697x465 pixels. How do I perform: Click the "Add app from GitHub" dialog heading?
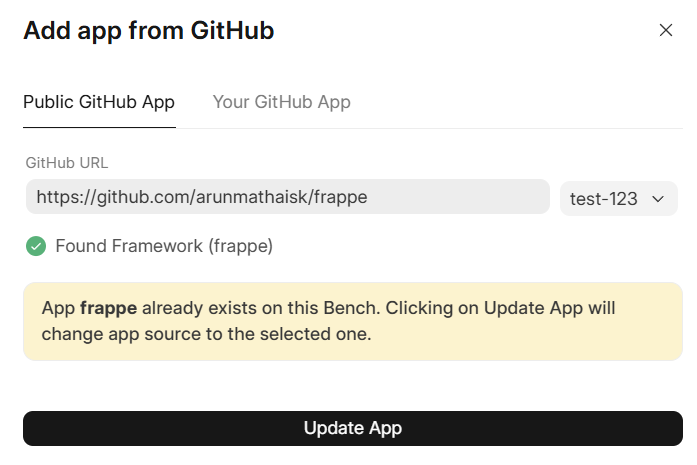(x=149, y=31)
